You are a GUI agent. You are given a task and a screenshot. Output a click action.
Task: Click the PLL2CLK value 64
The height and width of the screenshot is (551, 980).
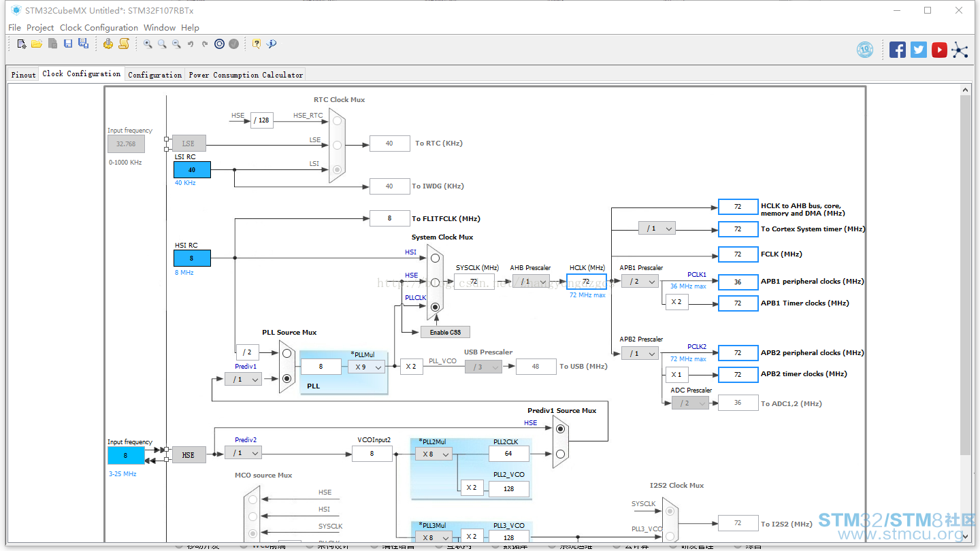coord(508,454)
